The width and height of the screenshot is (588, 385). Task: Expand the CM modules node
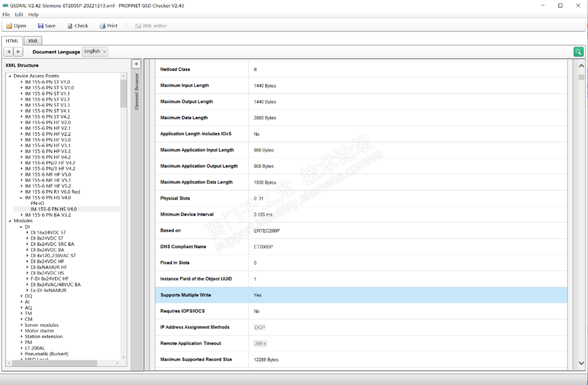[x=21, y=319]
